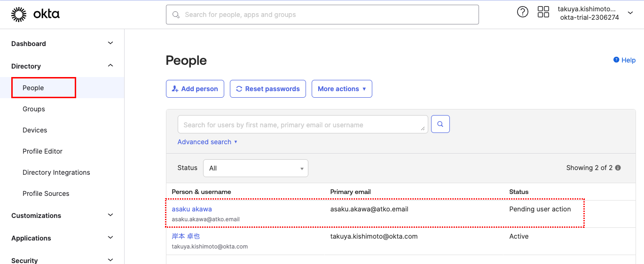Open the apps grid icon
The image size is (644, 264).
543,12
